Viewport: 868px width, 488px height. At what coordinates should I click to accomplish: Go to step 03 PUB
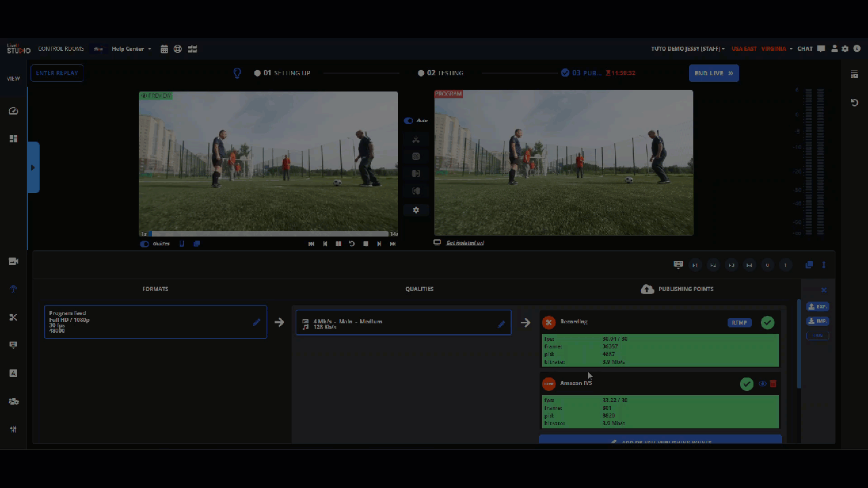pos(581,73)
